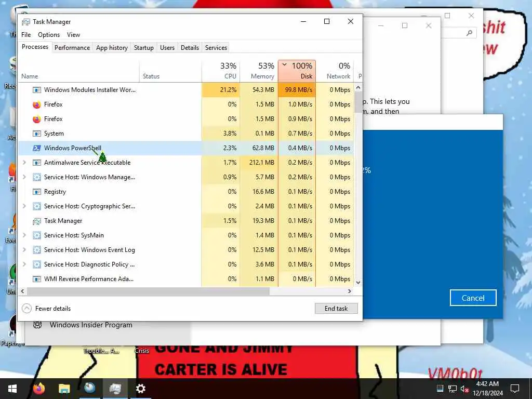
Task: Click the Service Host: Windows Event Log icon
Action: coord(37,250)
